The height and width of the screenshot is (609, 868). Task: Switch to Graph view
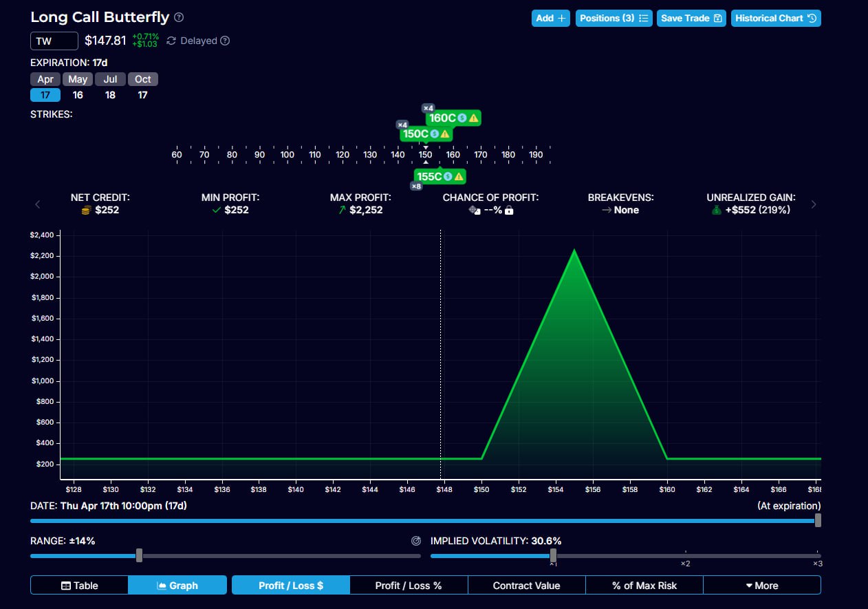(177, 586)
